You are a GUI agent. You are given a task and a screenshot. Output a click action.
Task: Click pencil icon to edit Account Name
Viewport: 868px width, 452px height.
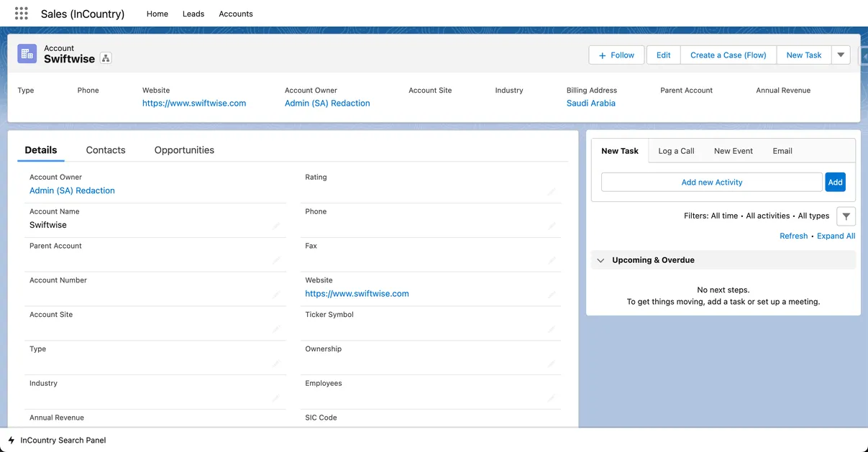tap(276, 226)
